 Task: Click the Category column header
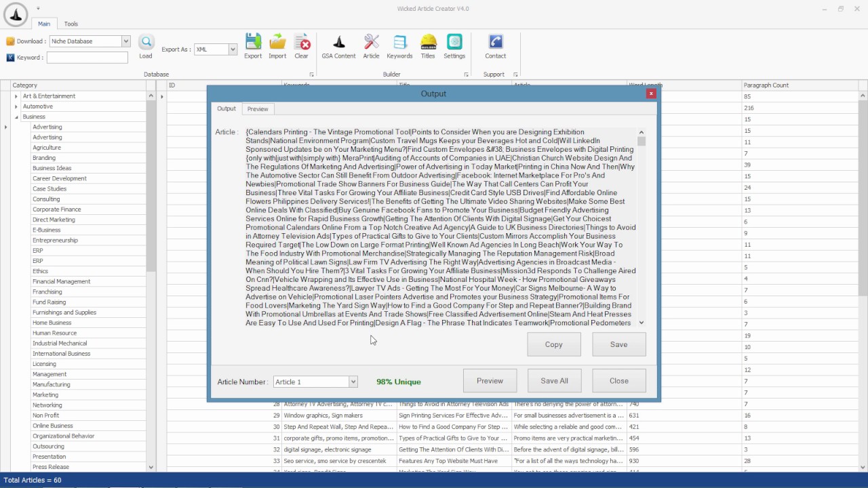[79, 85]
